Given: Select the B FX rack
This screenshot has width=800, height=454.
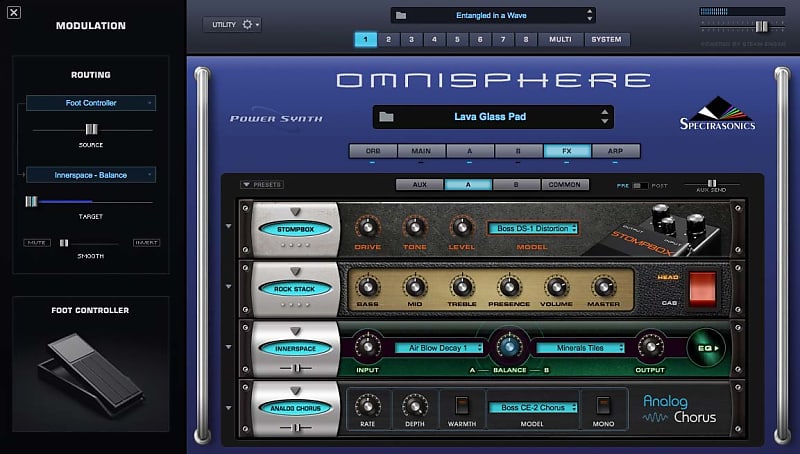Looking at the screenshot, I should 516,185.
